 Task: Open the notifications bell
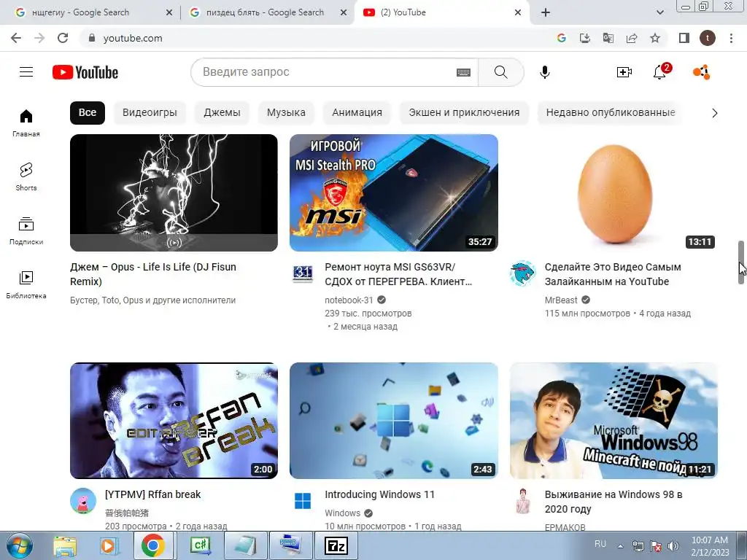[659, 72]
